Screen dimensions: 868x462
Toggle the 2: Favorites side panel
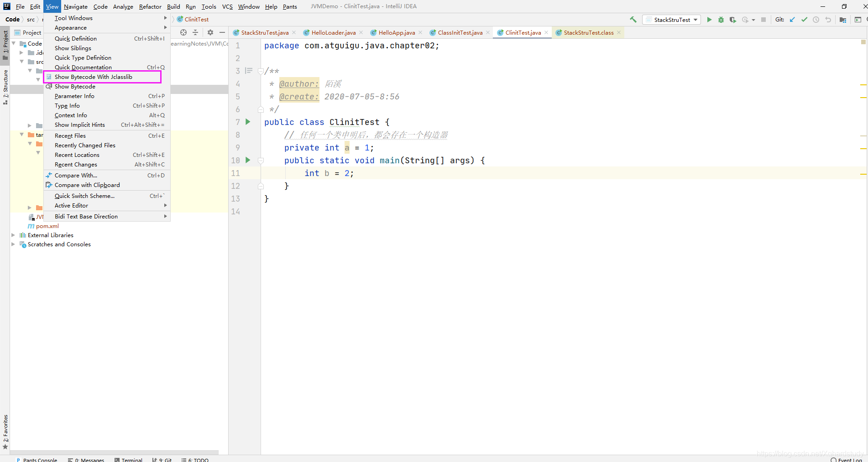click(5, 432)
